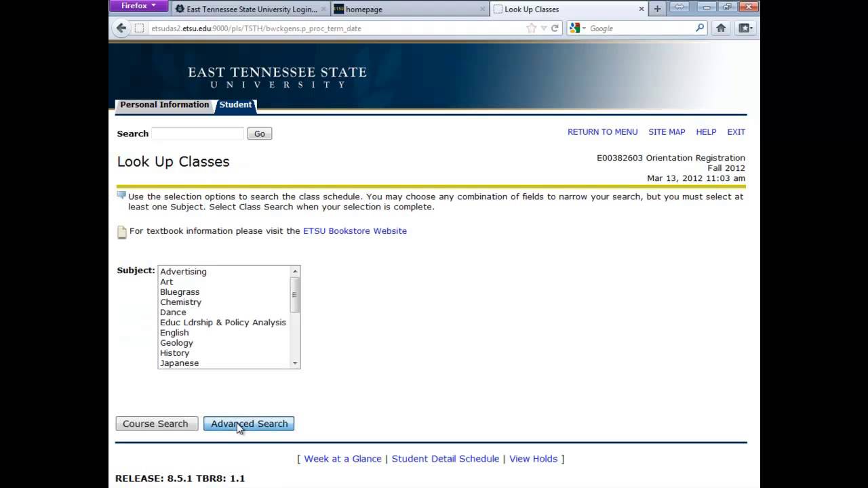Click the EXIT link
The height and width of the screenshot is (488, 868).
(736, 132)
